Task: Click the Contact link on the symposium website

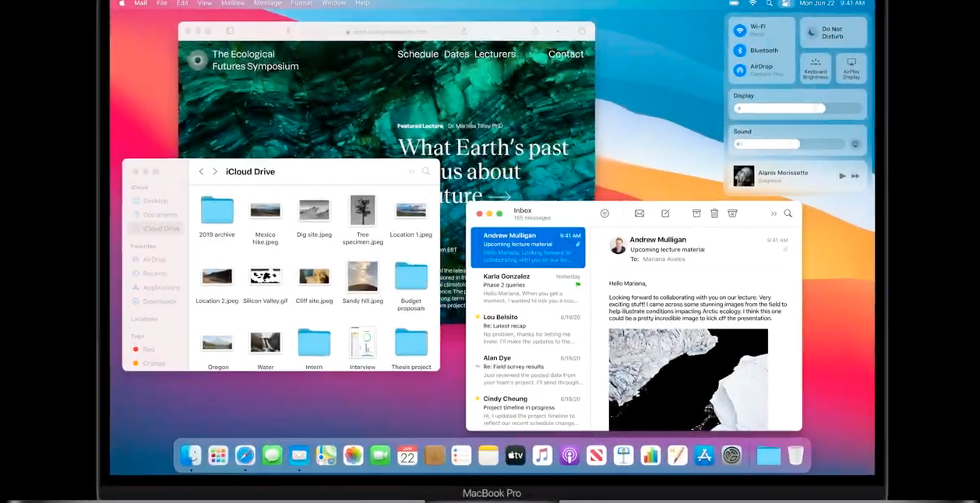Action: pyautogui.click(x=566, y=55)
